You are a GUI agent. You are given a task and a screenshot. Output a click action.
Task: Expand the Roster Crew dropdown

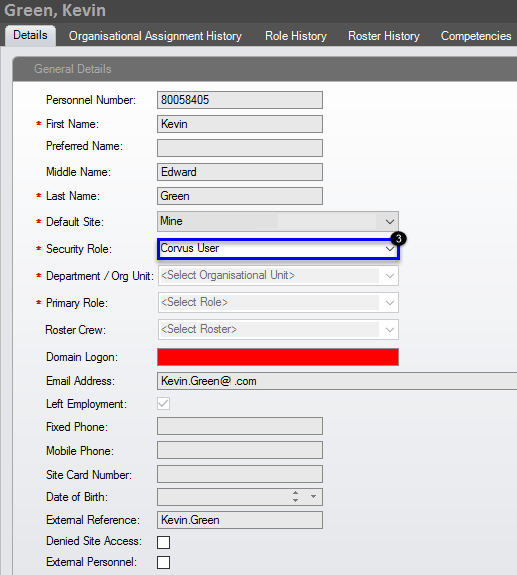(389, 330)
